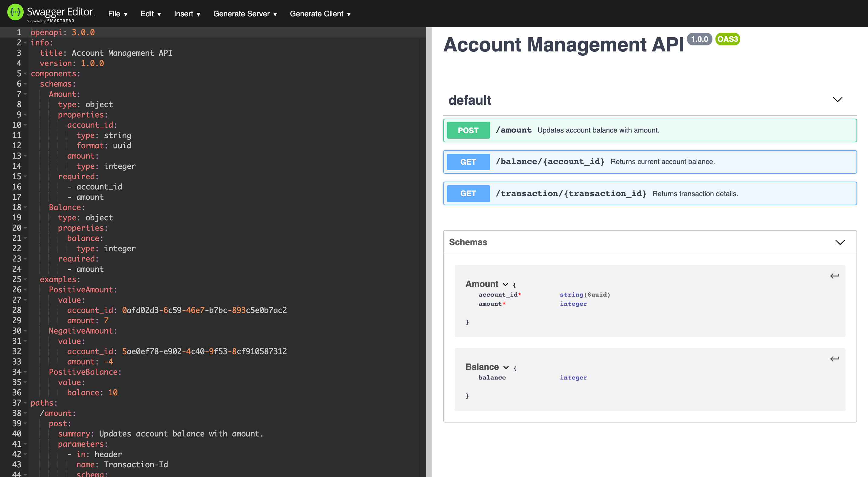This screenshot has height=477, width=868.
Task: Click the return arrow icon in Balance schema panel
Action: [835, 358]
